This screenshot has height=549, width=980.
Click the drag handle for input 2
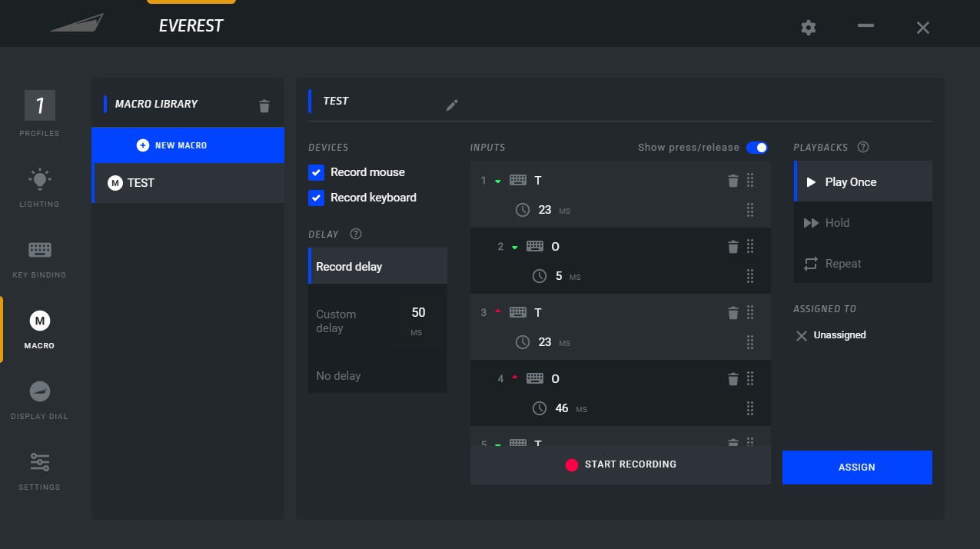click(750, 247)
